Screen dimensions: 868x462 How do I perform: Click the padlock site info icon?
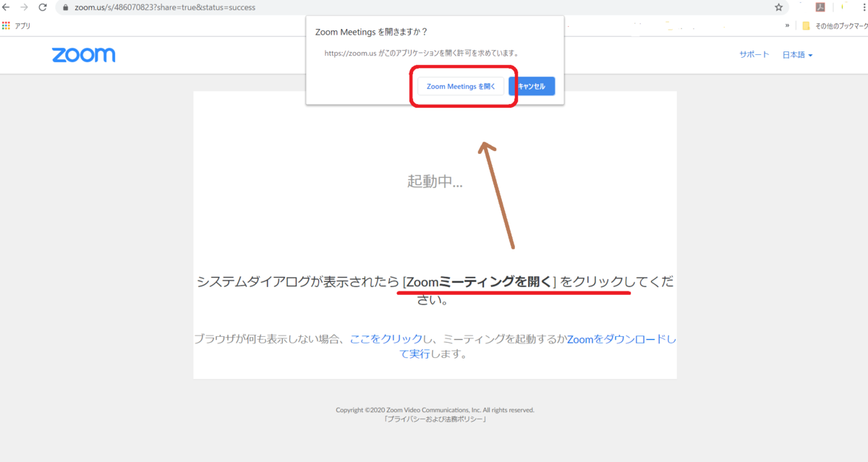click(65, 8)
